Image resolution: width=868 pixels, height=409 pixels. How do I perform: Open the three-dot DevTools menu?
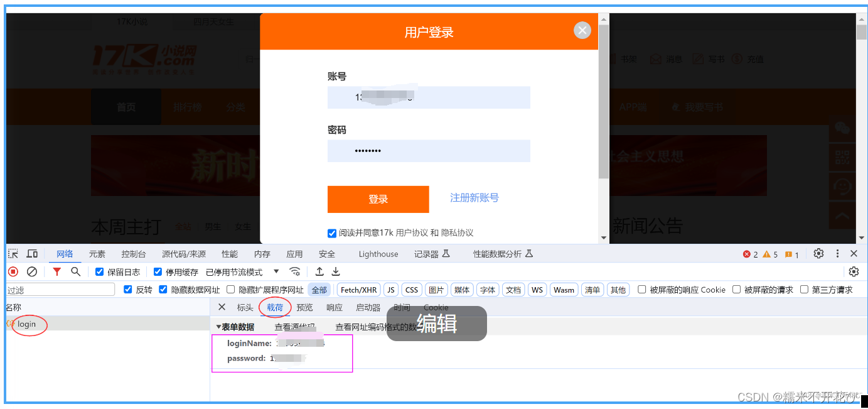837,253
